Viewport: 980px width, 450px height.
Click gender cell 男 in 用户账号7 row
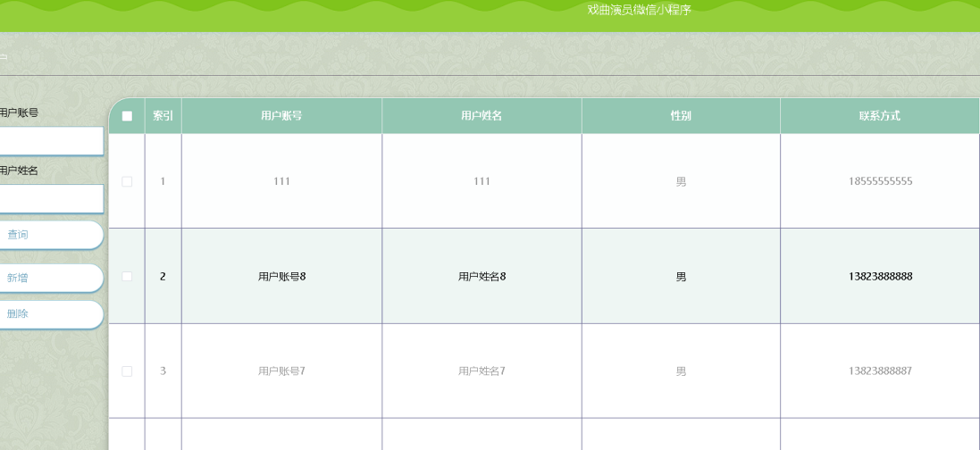(x=681, y=371)
